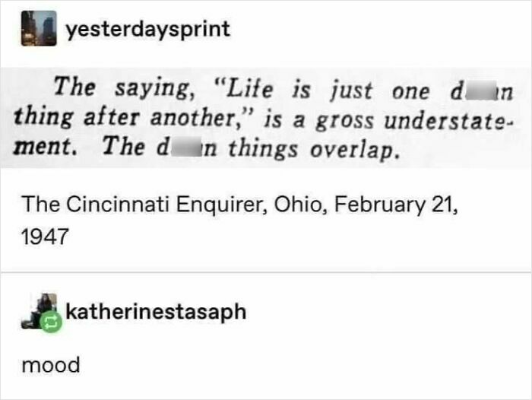Click the first blurred word after "one"
The image size is (532, 400).
tap(481, 92)
